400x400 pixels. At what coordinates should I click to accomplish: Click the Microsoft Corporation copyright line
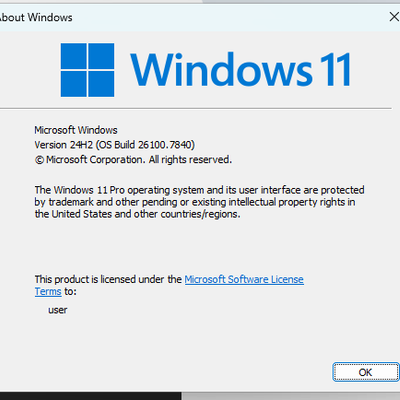point(133,160)
